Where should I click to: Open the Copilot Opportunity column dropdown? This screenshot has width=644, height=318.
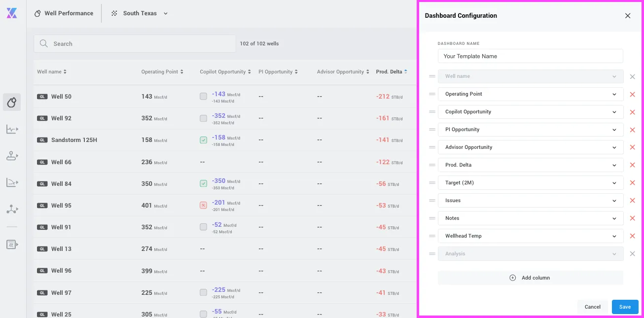(531, 112)
